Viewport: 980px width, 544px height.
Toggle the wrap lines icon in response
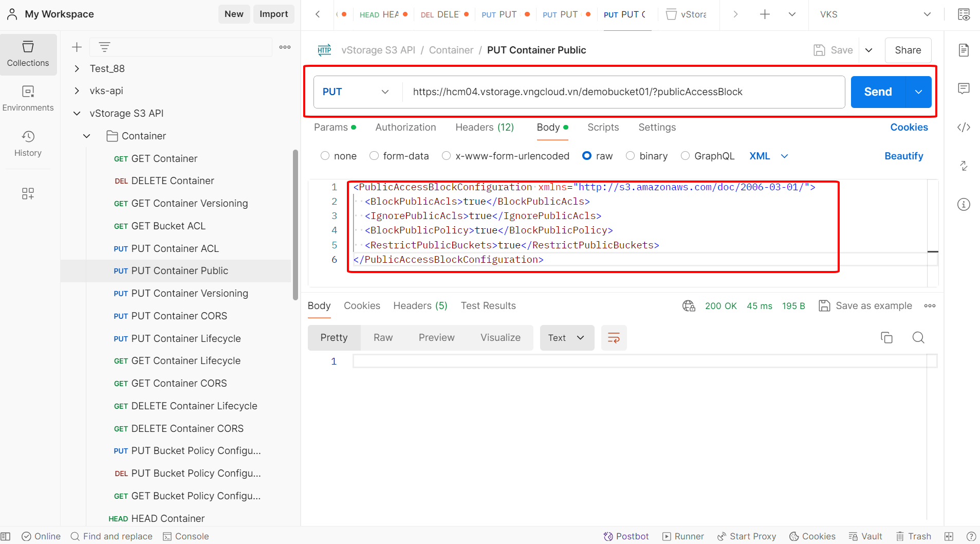click(x=614, y=338)
